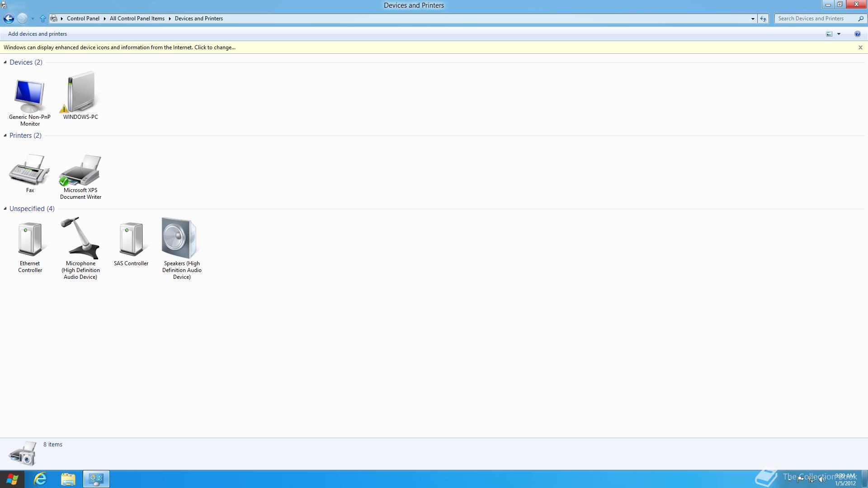
Task: Click the details pane printer camera icon
Action: coord(23,454)
